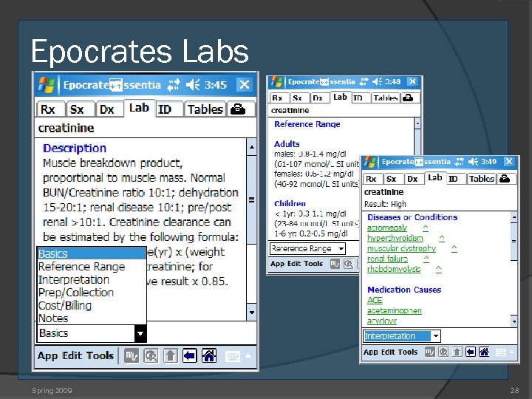Click up arrow icon in 3:49 window toolbar
The width and height of the screenshot is (532, 399).
click(457, 352)
